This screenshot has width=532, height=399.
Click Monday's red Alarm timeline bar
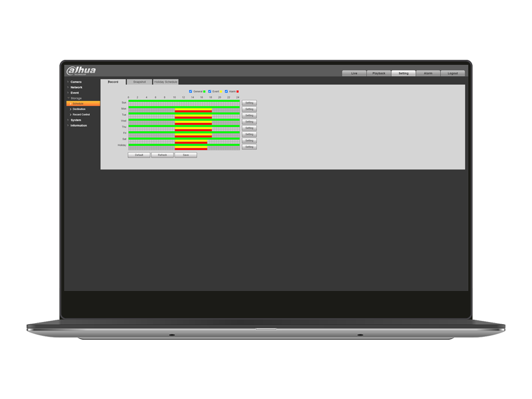click(193, 111)
